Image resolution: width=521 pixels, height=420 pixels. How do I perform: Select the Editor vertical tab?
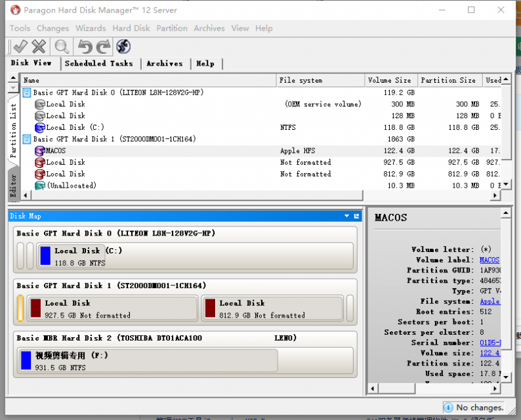tap(13, 186)
